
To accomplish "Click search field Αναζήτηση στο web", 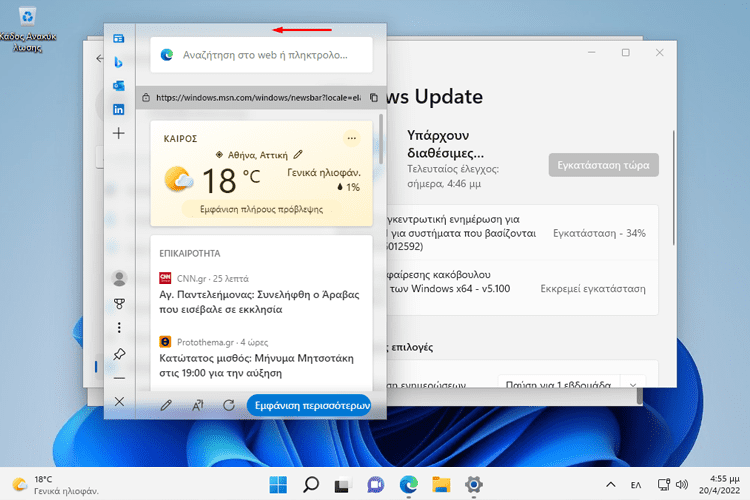I will (x=262, y=55).
